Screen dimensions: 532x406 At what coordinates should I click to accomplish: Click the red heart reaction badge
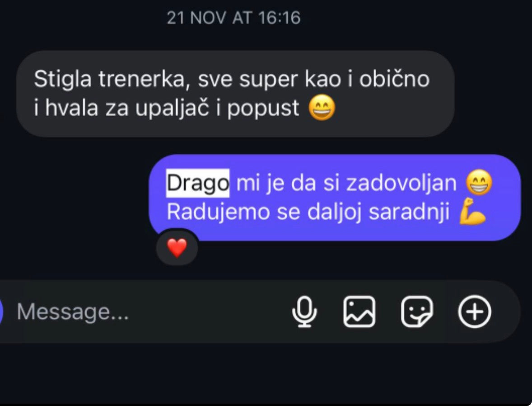[x=177, y=248]
